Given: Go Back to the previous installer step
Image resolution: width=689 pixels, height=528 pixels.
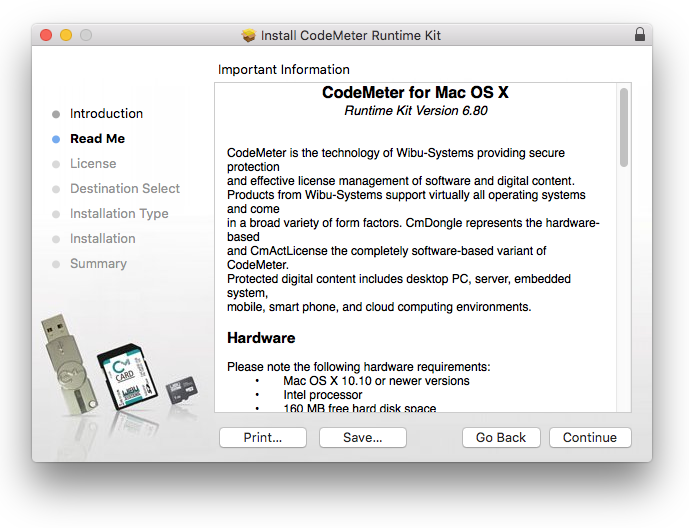Looking at the screenshot, I should coord(501,437).
